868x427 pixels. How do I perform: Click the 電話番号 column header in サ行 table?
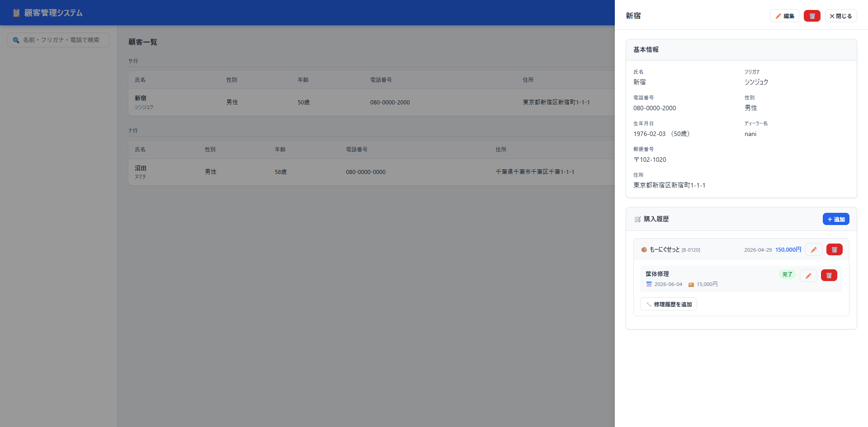click(381, 80)
